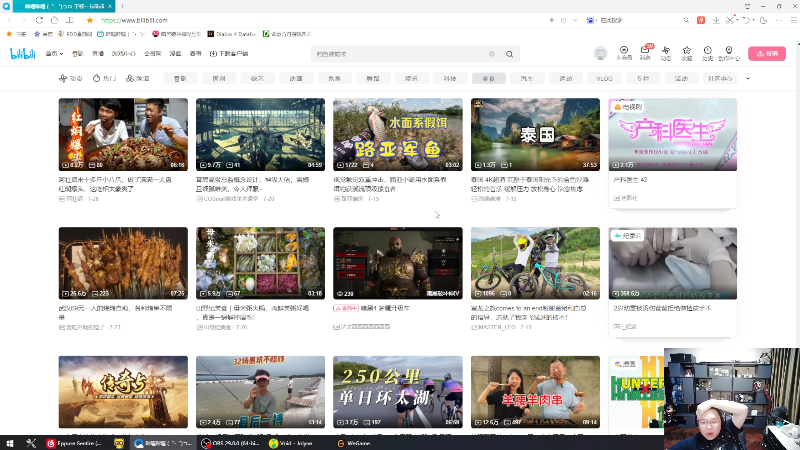Image resolution: width=800 pixels, height=450 pixels.
Task: Open the 动态 shortcut left of 热门
Action: pyautogui.click(x=71, y=79)
